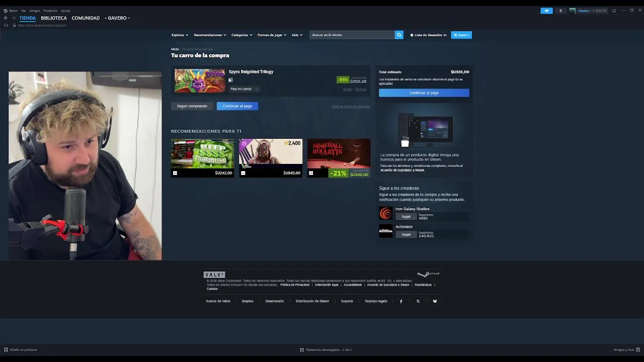Click the Gavero profile avatar
The height and width of the screenshot is (362, 644).
(x=572, y=11)
